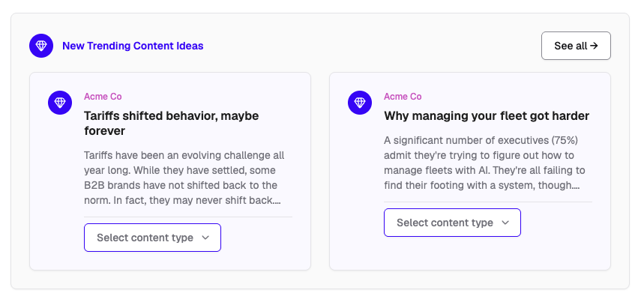
Task: Click the fleet card description about executives
Action: (484, 163)
